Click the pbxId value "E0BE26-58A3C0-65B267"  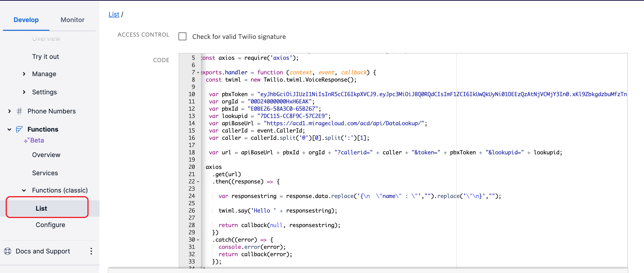pyautogui.click(x=283, y=109)
